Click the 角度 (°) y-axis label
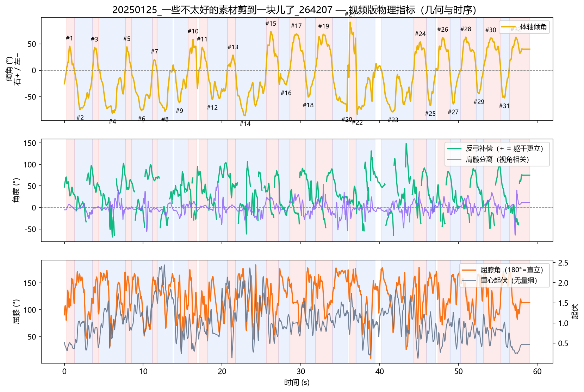This screenshot has height=392, width=584. pyautogui.click(x=16, y=190)
